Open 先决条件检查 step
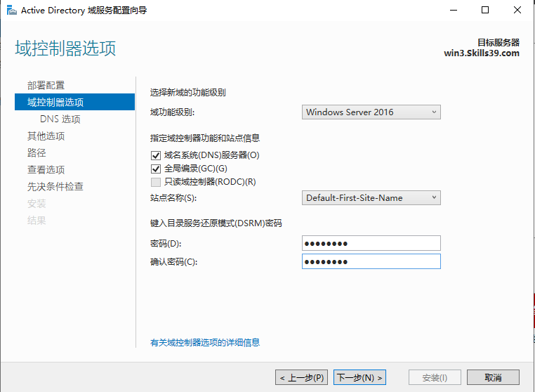The height and width of the screenshot is (392, 535). (x=55, y=186)
